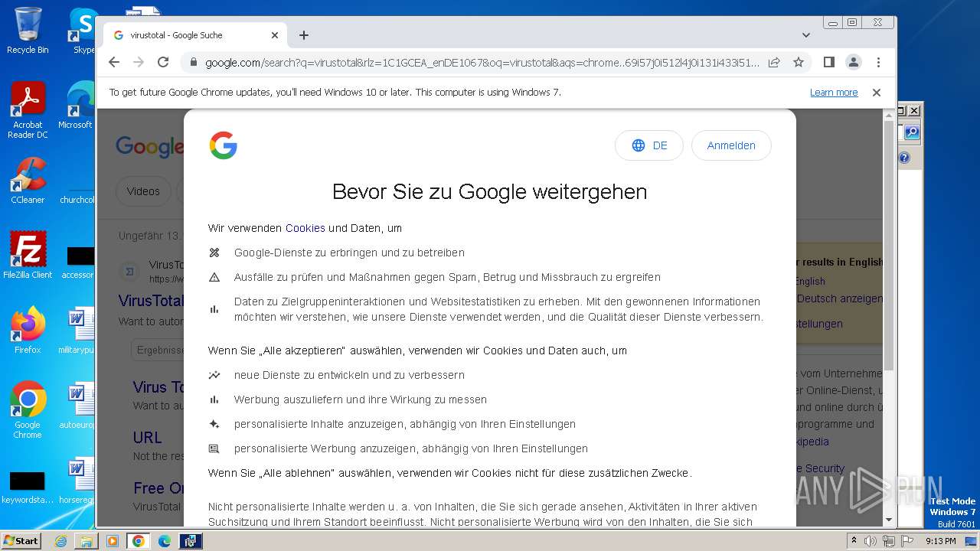Show hidden tray icons arrow
Screen dimensions: 980x551
(x=854, y=540)
